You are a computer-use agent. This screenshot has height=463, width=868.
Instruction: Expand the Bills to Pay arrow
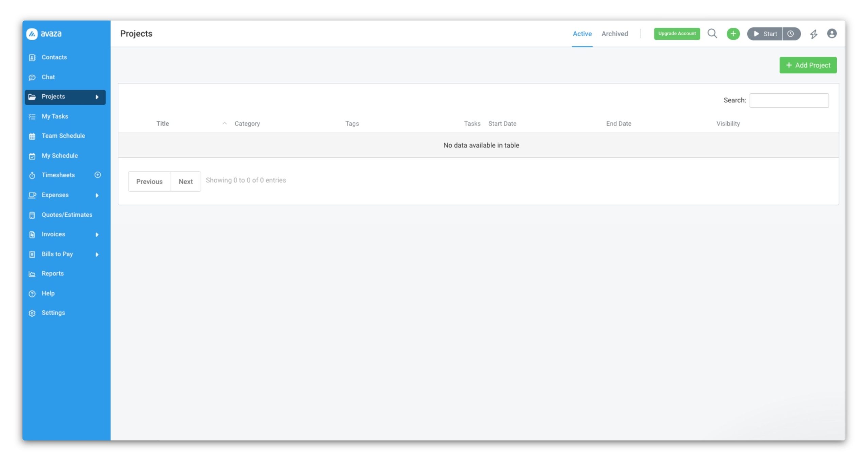pyautogui.click(x=97, y=254)
